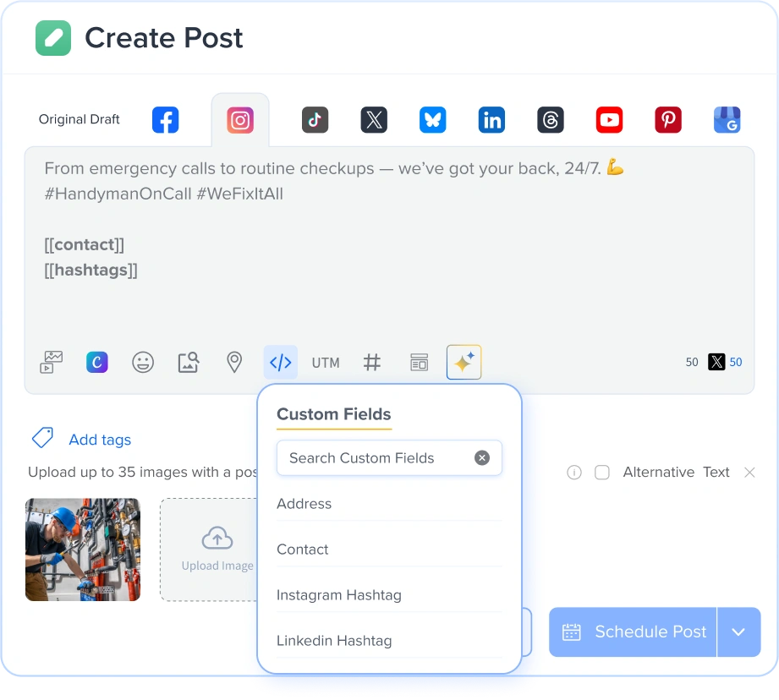This screenshot has width=779, height=700.
Task: Switch to the LinkedIn tab
Action: (x=491, y=119)
